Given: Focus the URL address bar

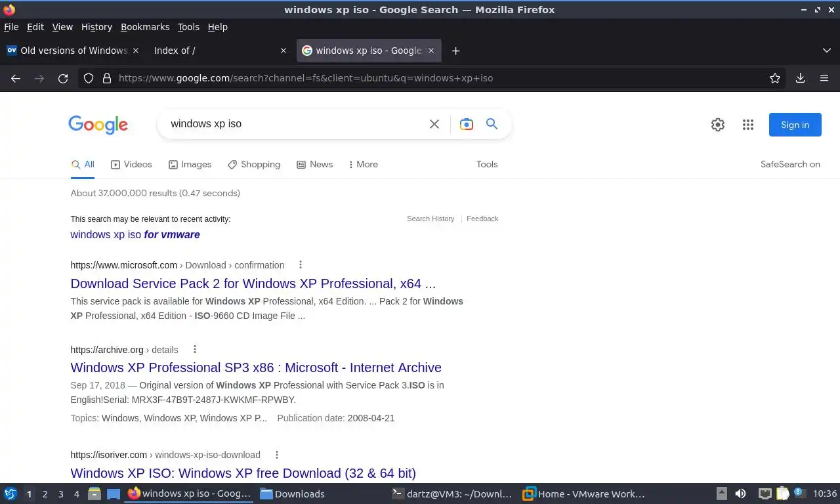Looking at the screenshot, I should [x=433, y=78].
